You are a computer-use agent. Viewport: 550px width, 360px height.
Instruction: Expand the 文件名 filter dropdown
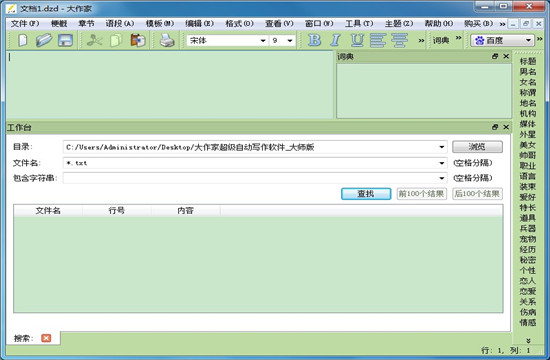pos(442,163)
